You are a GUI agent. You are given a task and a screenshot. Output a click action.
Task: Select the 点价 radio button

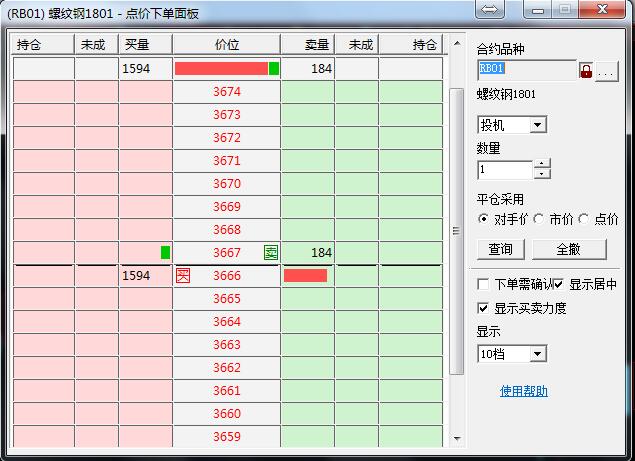(583, 219)
